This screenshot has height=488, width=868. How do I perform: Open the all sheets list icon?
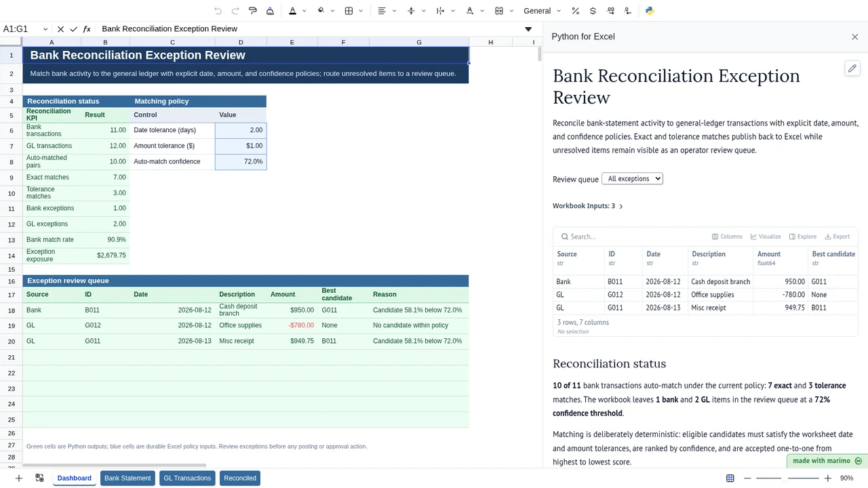(x=39, y=478)
